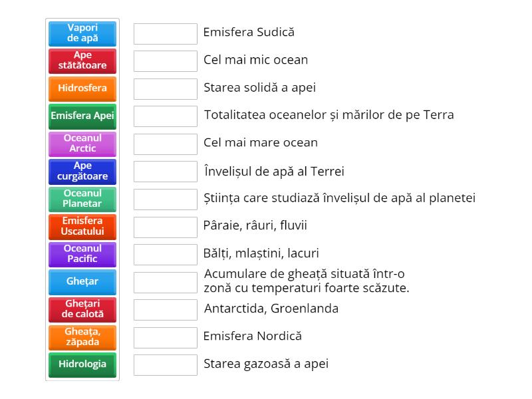Choose the "Gheața, zăpada" tile
Image resolution: width=532 pixels, height=399 pixels.
point(82,337)
